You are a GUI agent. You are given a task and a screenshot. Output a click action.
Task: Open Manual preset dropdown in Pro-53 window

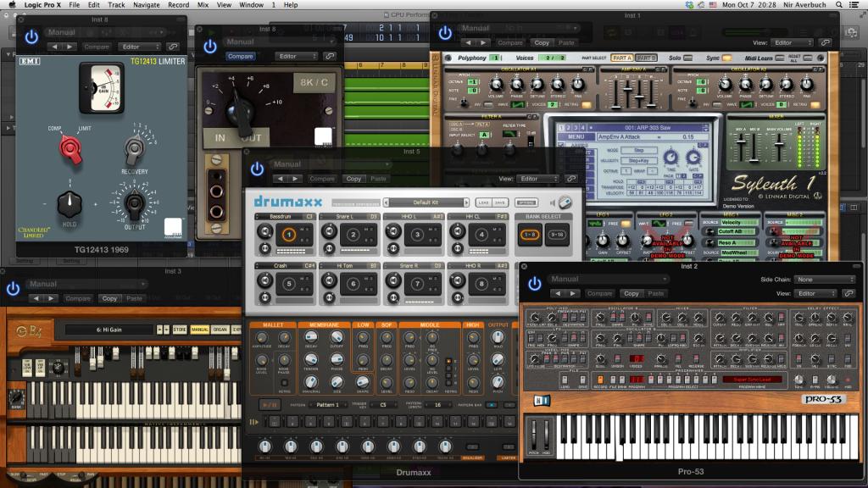pos(609,279)
